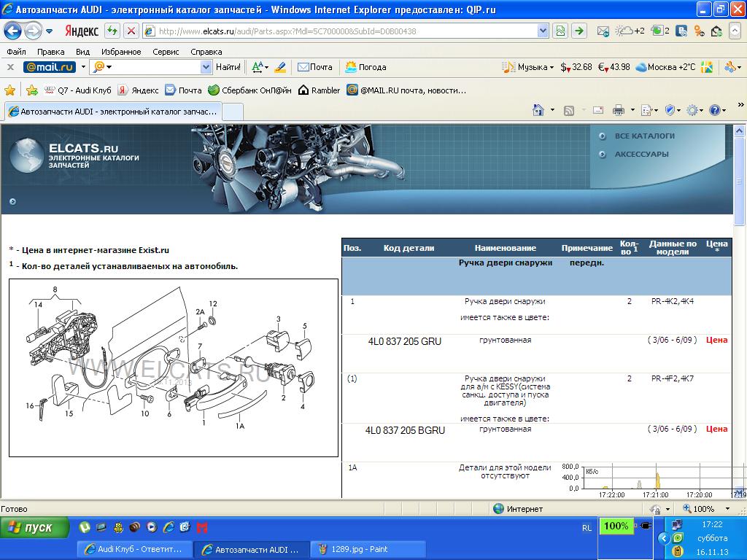This screenshot has height=560, width=747.
Task: Open the Rambler bookmark
Action: [x=319, y=90]
